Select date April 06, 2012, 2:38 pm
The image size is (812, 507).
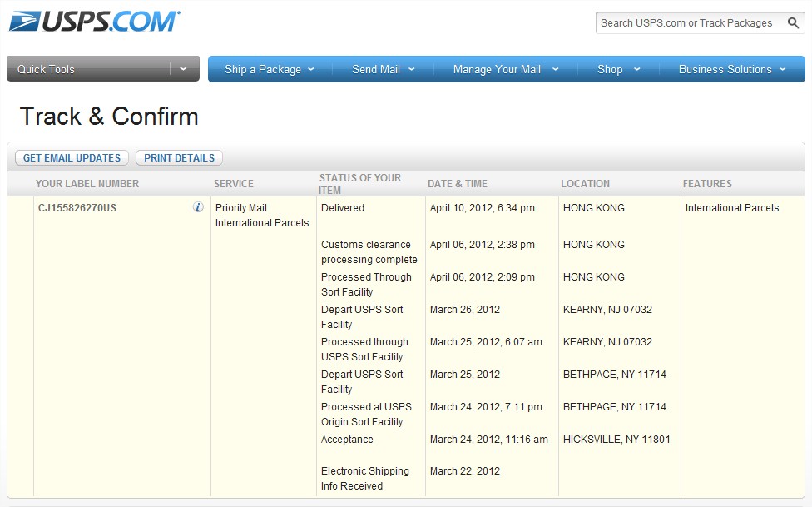(x=483, y=245)
